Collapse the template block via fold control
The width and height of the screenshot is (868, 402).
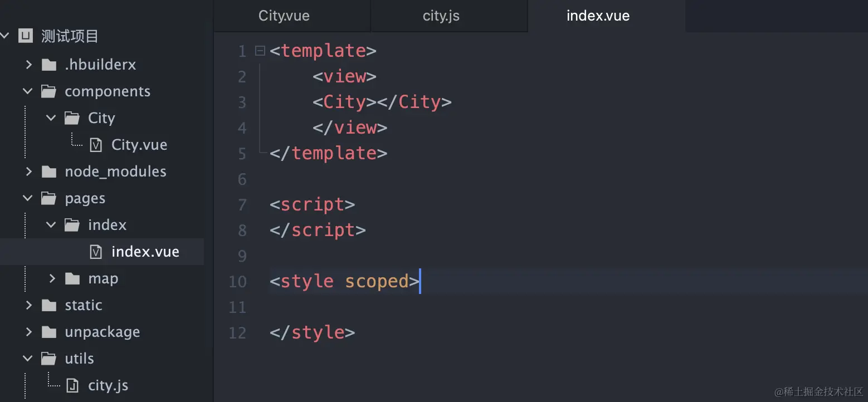click(x=259, y=50)
